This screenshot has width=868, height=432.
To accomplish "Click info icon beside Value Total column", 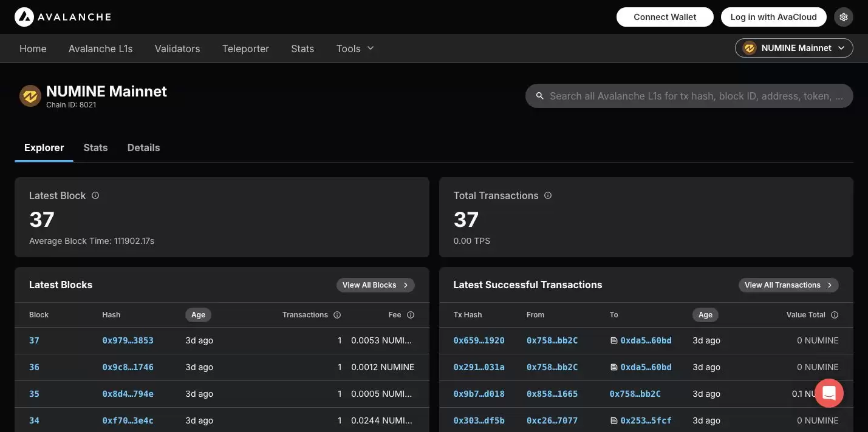I will (x=835, y=315).
